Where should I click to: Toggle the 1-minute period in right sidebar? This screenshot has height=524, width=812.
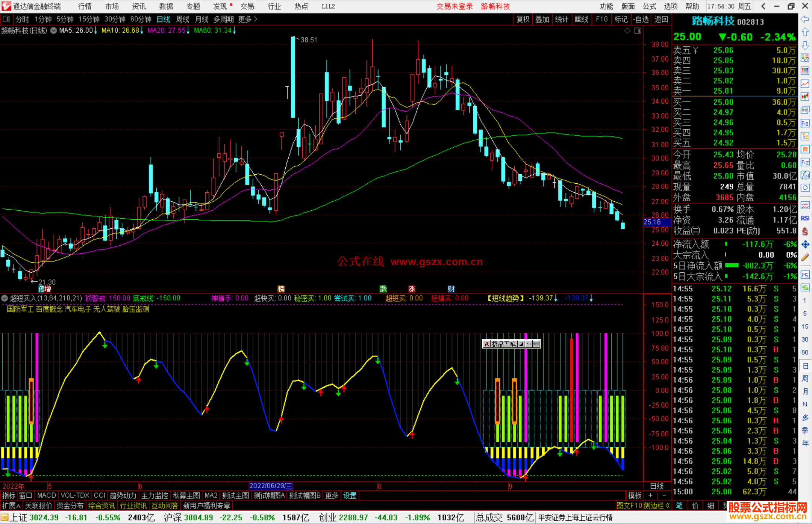tap(805, 301)
